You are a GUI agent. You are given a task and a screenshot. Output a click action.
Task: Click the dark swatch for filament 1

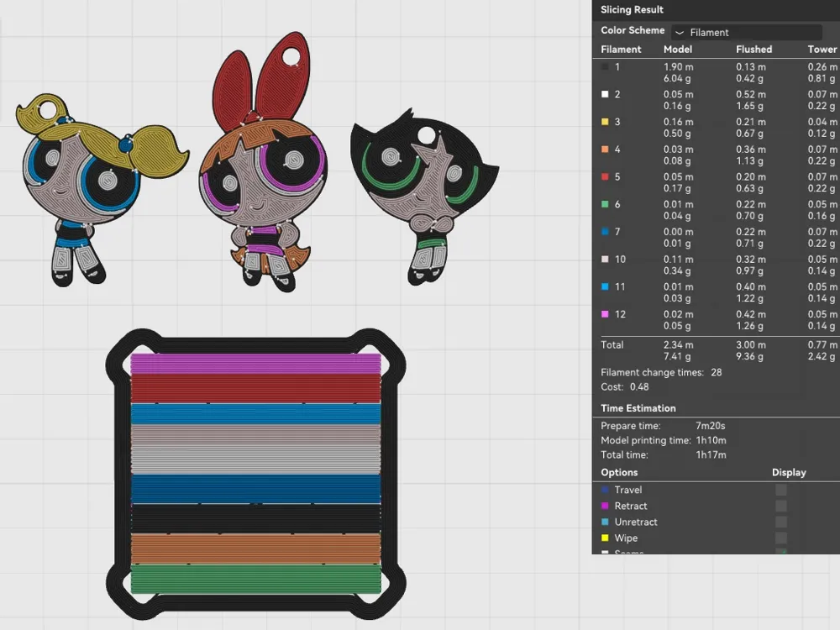tap(605, 66)
